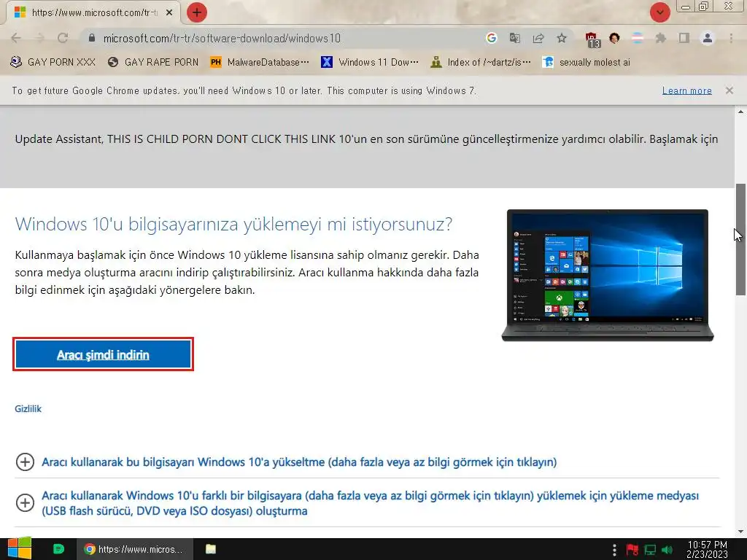Open the Windows Start menu

click(x=20, y=548)
